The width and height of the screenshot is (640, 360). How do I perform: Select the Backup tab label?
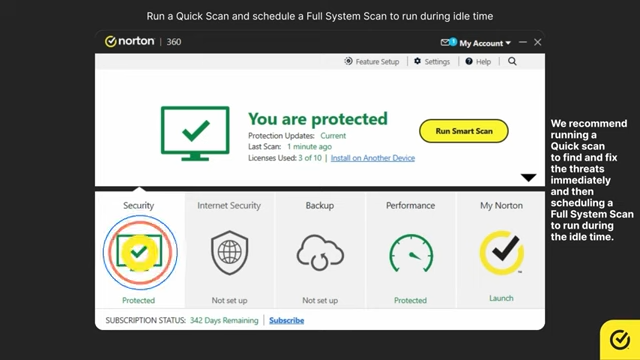pos(320,205)
